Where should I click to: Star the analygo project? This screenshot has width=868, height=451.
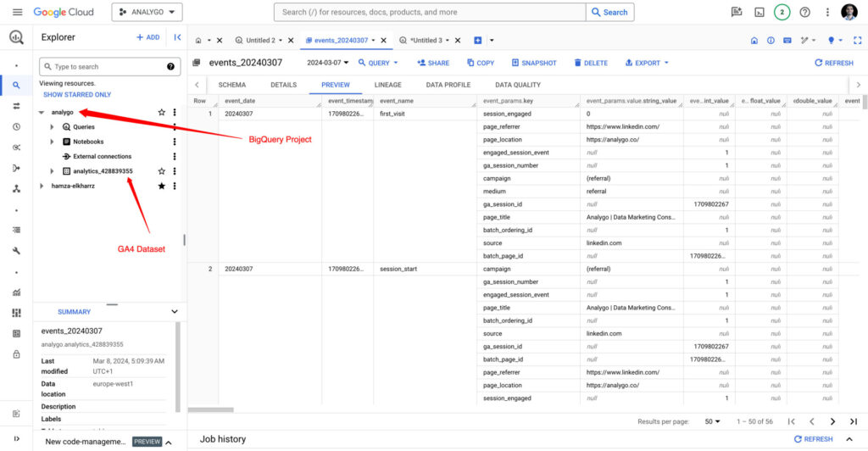[161, 112]
